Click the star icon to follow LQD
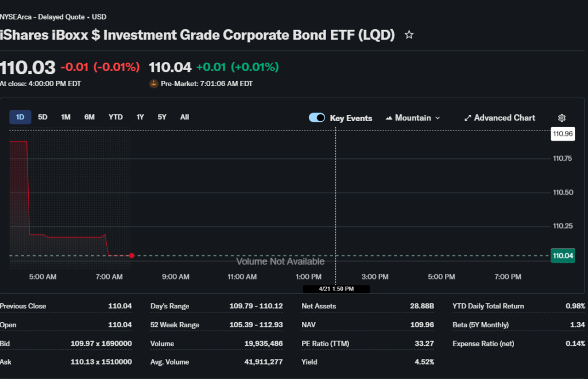Image resolution: width=588 pixels, height=379 pixels. coord(409,35)
